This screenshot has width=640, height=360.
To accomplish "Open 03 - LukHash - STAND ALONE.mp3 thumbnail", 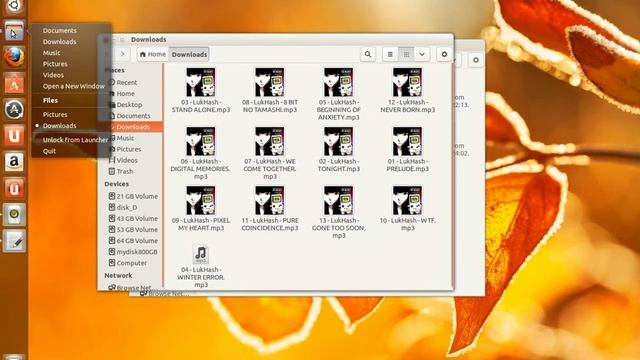I will coord(200,82).
